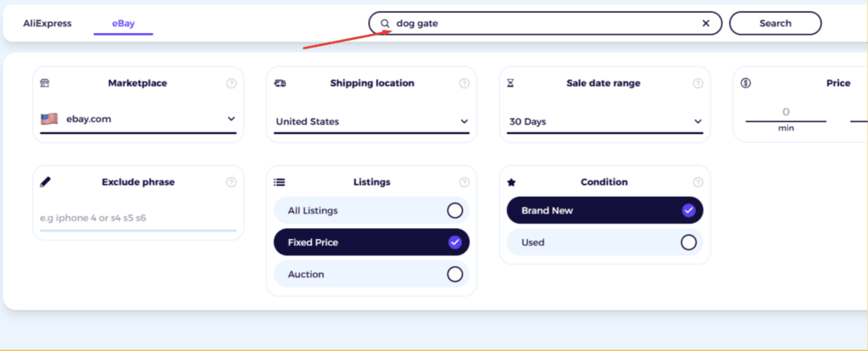Click the magnifier icon in search bar
Image resolution: width=868 pixels, height=351 pixels.
click(x=385, y=24)
